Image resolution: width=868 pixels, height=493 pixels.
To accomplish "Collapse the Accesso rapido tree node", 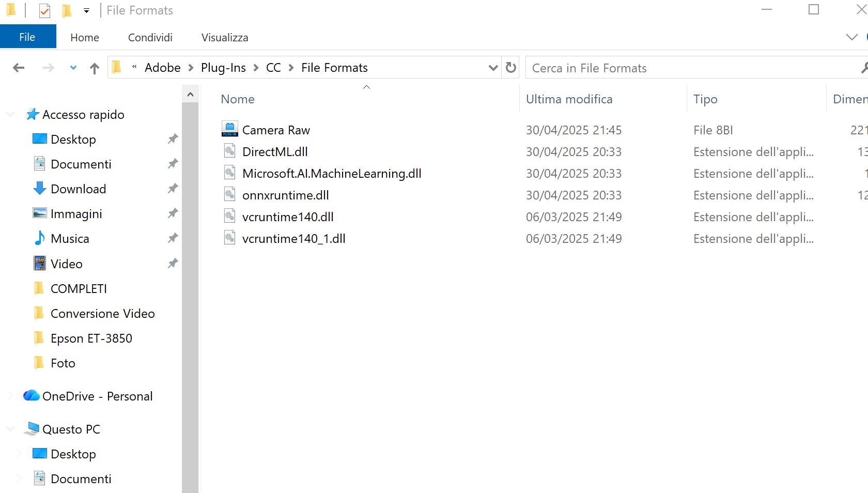I will pos(10,114).
